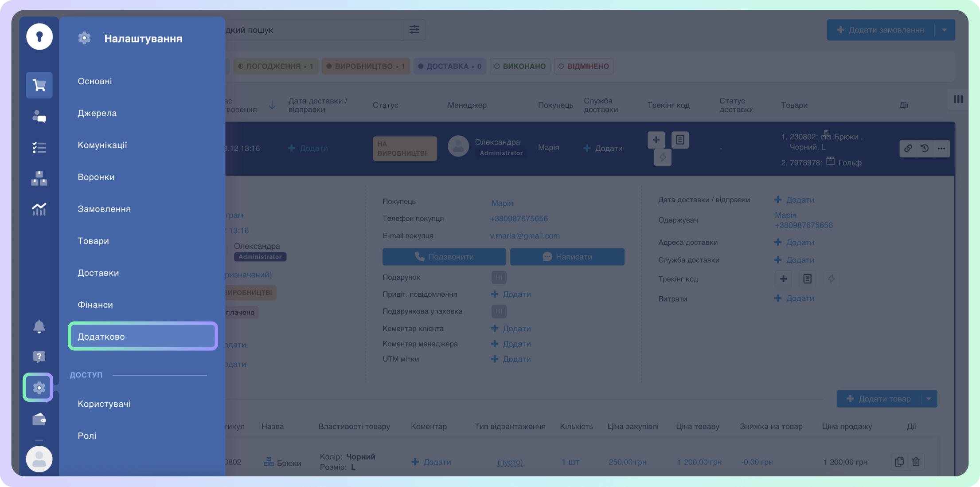This screenshot has height=487, width=980.
Task: Select Додатково in settings menu
Action: [x=142, y=336]
